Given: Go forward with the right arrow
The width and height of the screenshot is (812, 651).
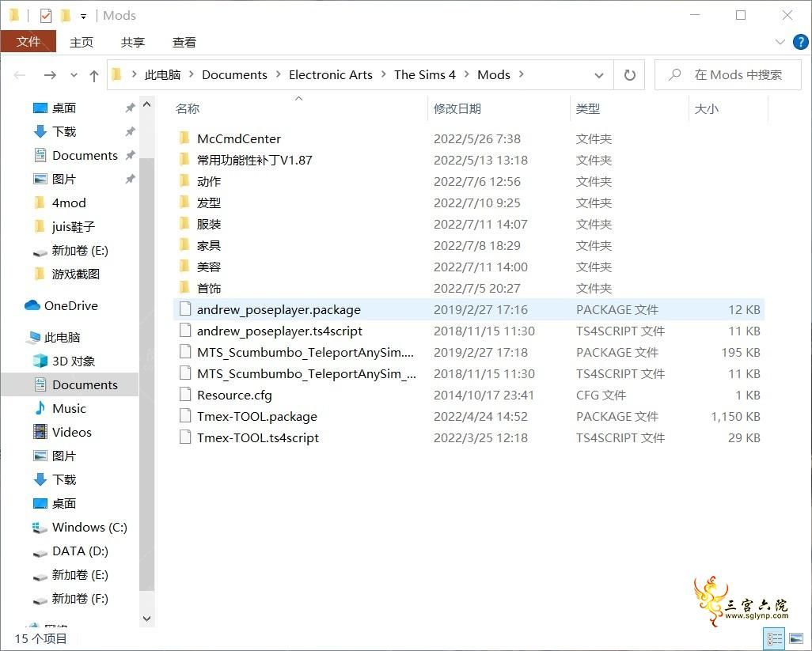Looking at the screenshot, I should point(50,76).
